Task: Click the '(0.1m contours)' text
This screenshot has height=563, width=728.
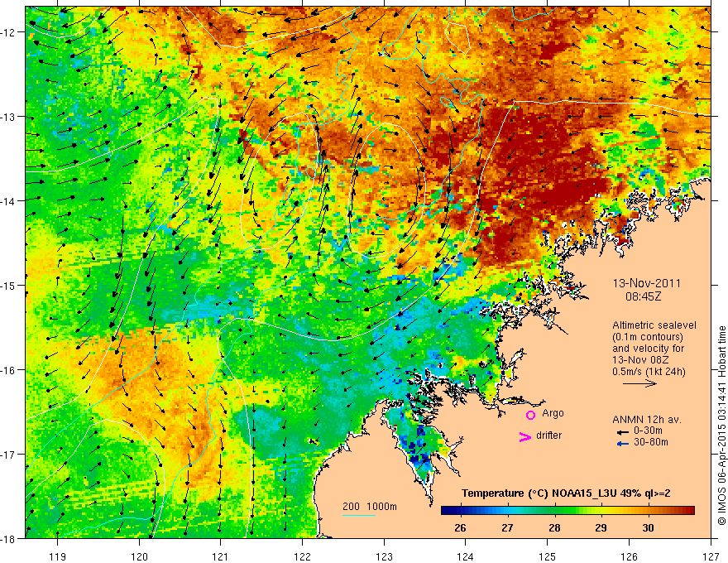Action: coord(648,337)
